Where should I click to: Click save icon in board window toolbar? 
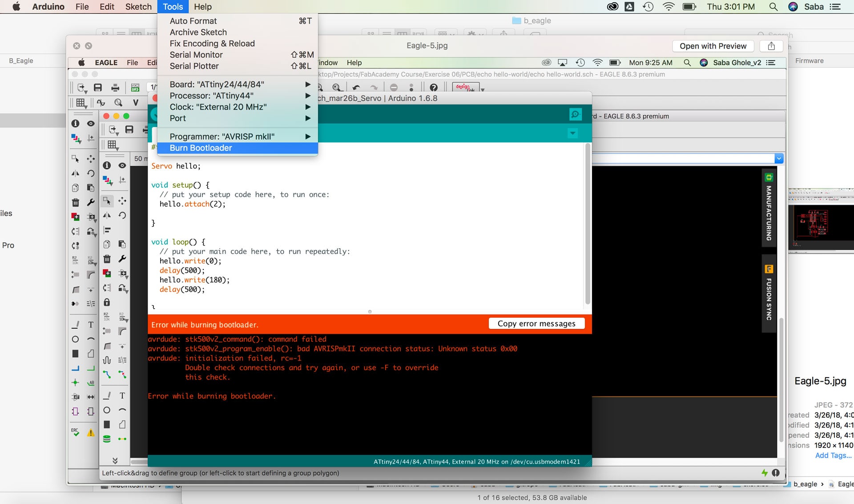click(x=129, y=129)
